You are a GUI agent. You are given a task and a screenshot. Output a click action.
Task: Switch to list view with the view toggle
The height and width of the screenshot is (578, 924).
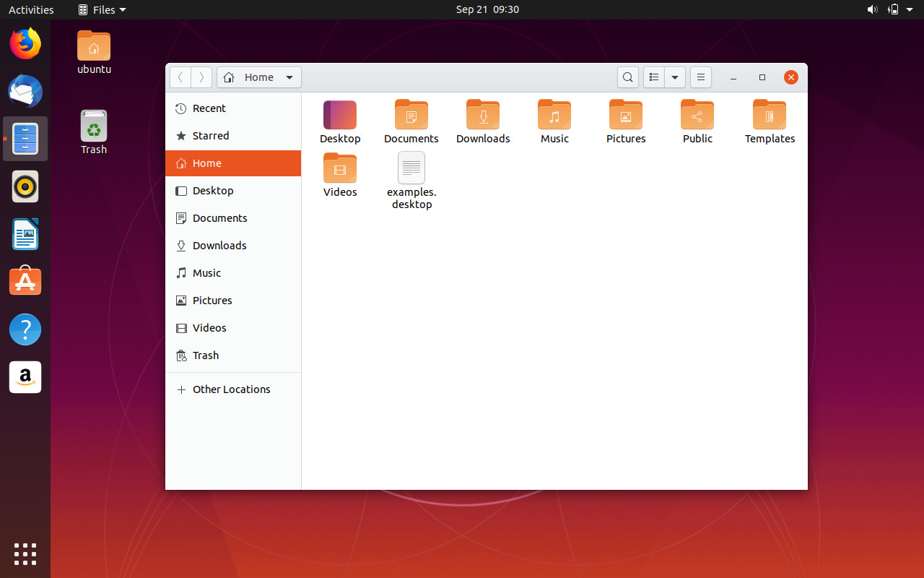point(654,77)
